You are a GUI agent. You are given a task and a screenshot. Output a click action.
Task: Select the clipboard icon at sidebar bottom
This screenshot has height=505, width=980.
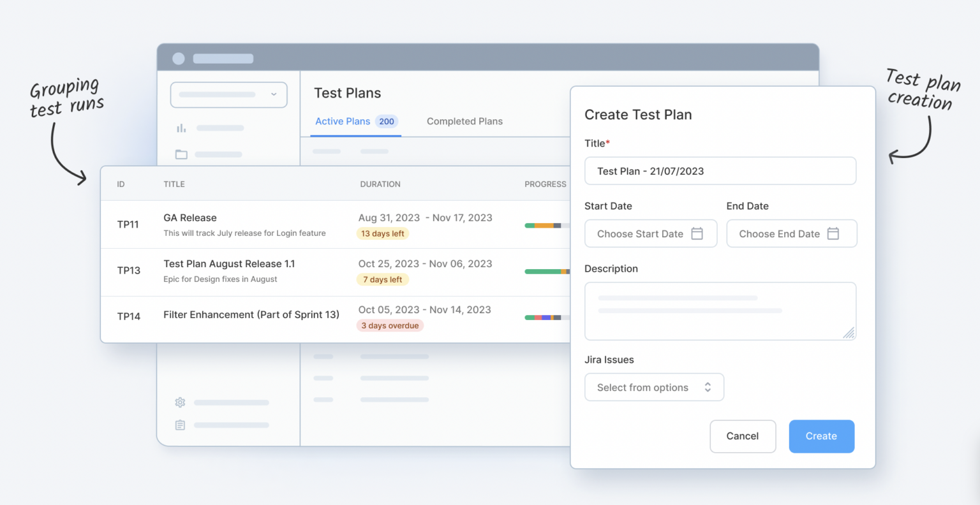pos(180,425)
